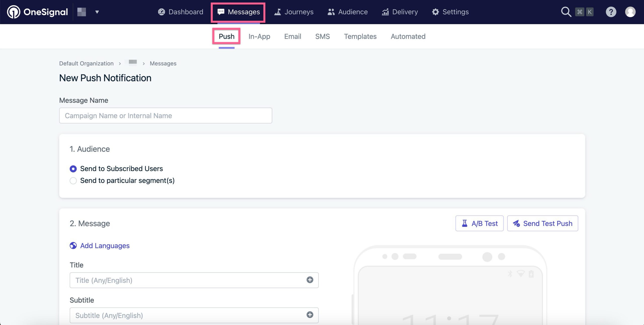The width and height of the screenshot is (644, 325).
Task: Click the A/B Test button
Action: [x=479, y=223]
